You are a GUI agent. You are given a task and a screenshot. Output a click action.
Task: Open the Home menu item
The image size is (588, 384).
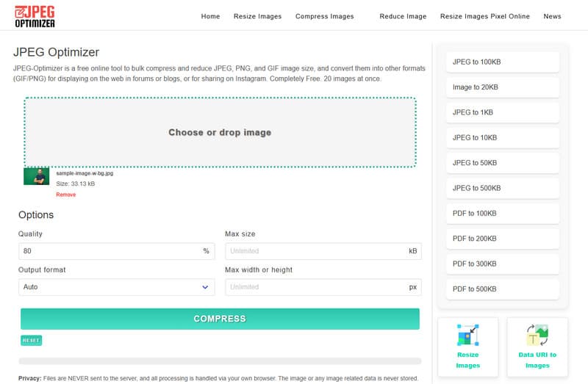click(x=210, y=16)
